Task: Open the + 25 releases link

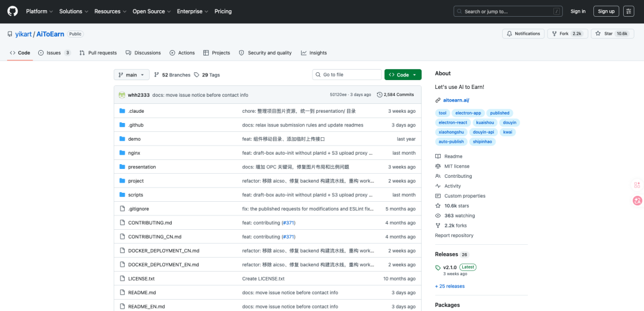Action: pyautogui.click(x=450, y=287)
